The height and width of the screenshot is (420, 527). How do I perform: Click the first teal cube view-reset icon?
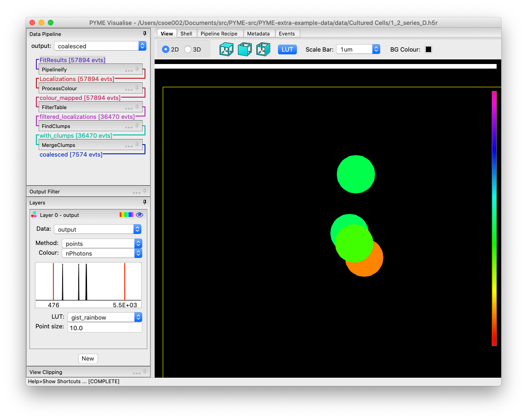226,49
